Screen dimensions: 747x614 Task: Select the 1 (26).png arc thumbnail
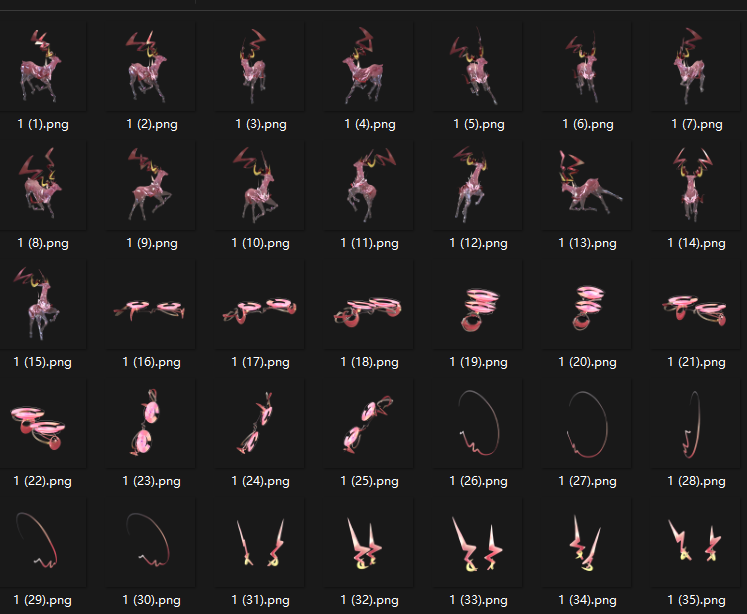point(478,425)
